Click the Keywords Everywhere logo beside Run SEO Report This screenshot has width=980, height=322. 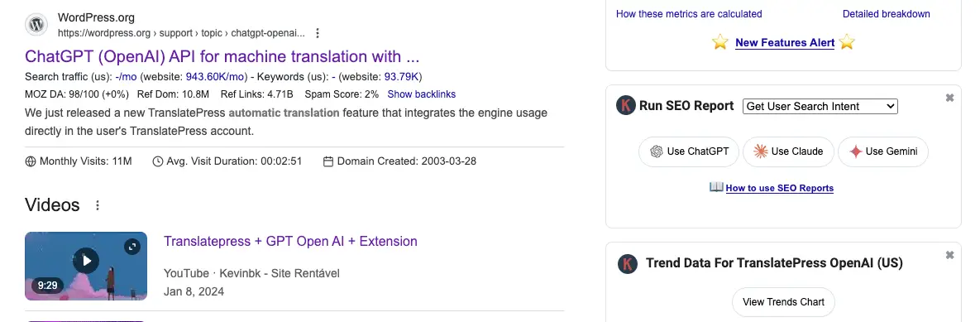(x=625, y=105)
